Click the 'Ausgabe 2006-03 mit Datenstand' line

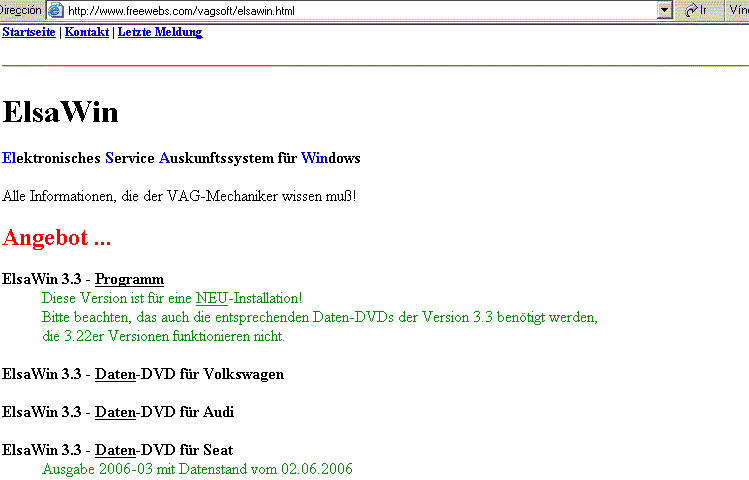click(197, 469)
